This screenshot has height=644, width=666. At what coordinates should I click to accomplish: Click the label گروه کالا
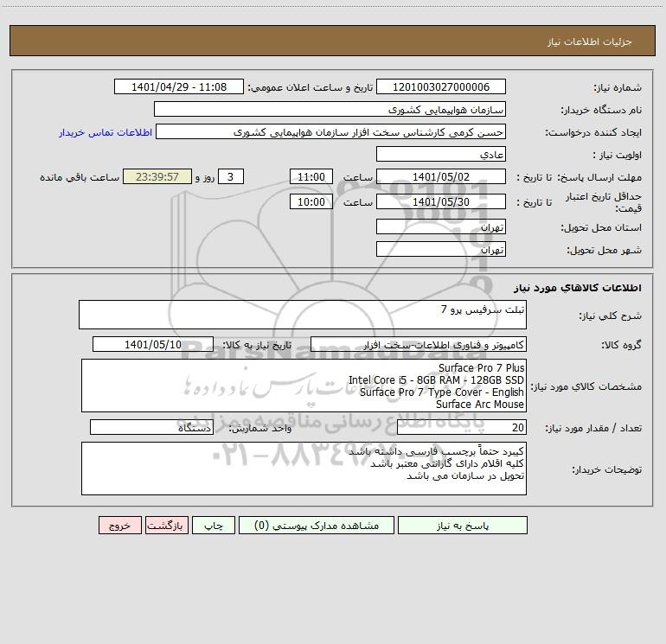(622, 346)
